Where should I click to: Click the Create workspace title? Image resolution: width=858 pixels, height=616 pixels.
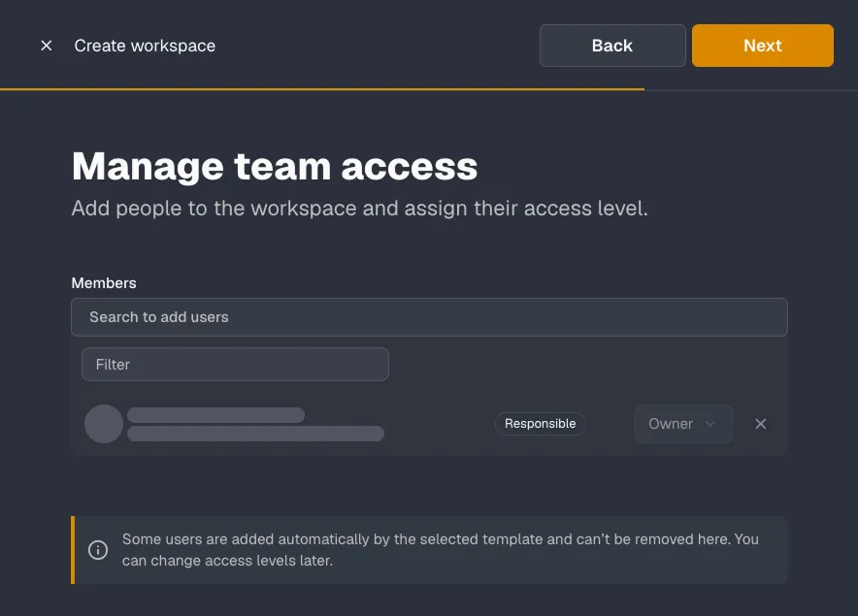coord(145,46)
